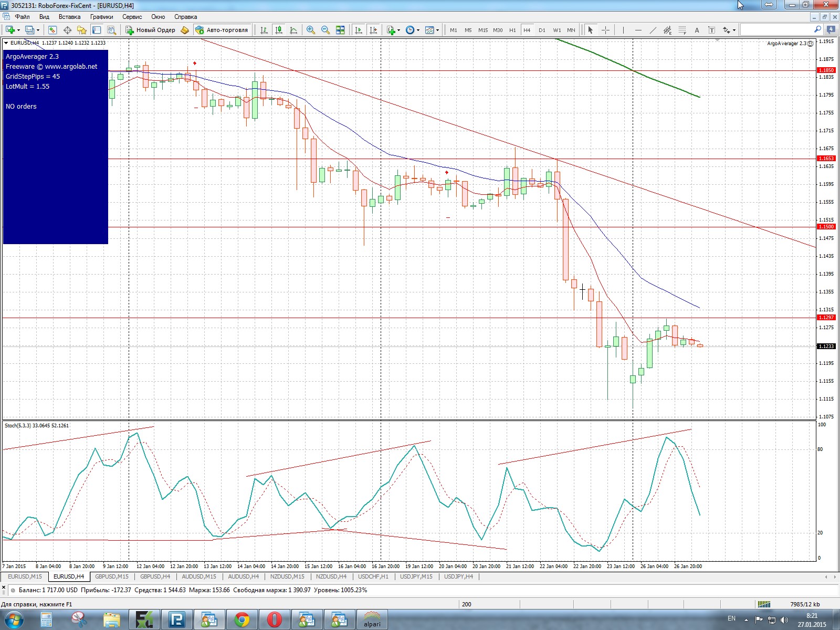Toggle the Navigator star-folder icon
This screenshot has height=630, width=840.
[x=82, y=30]
